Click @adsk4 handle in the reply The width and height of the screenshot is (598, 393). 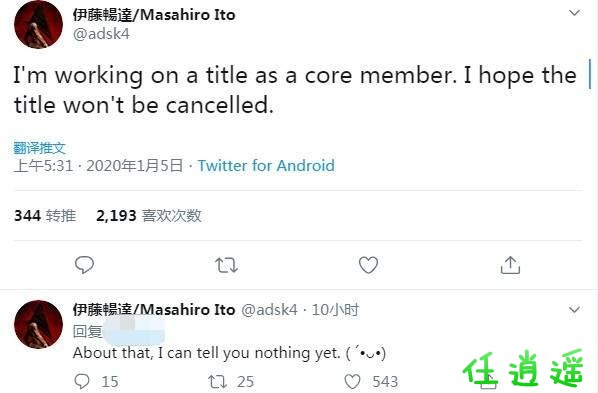[269, 309]
